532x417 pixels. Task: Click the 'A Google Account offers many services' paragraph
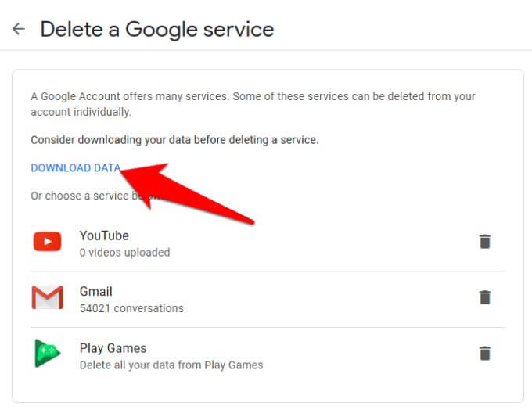[253, 96]
